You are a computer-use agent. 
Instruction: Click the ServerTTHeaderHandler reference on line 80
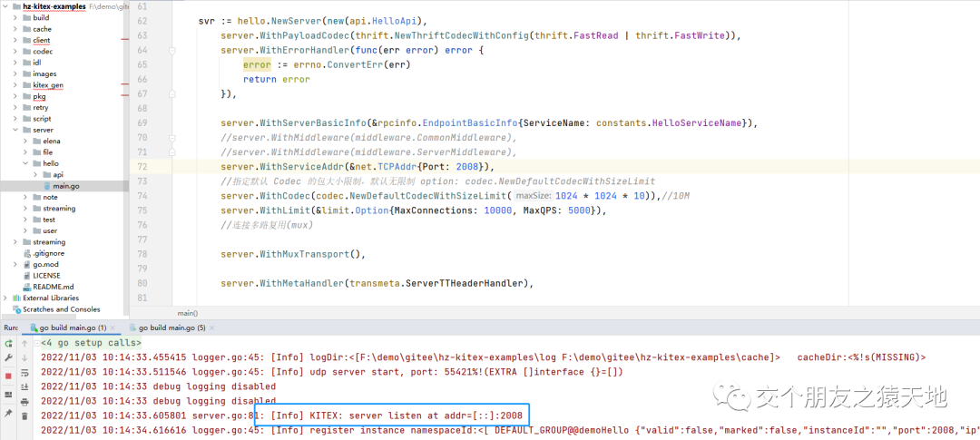click(465, 283)
